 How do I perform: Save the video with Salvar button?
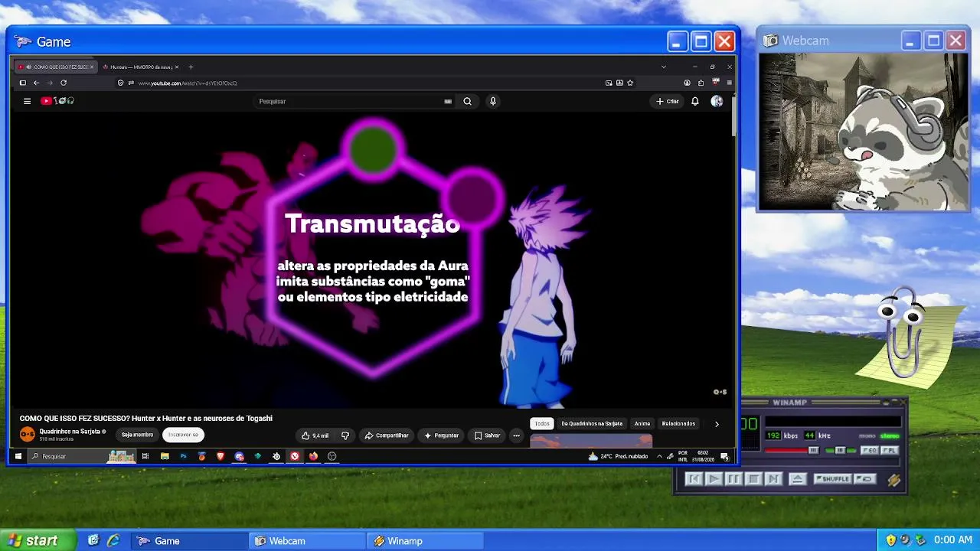pyautogui.click(x=487, y=435)
